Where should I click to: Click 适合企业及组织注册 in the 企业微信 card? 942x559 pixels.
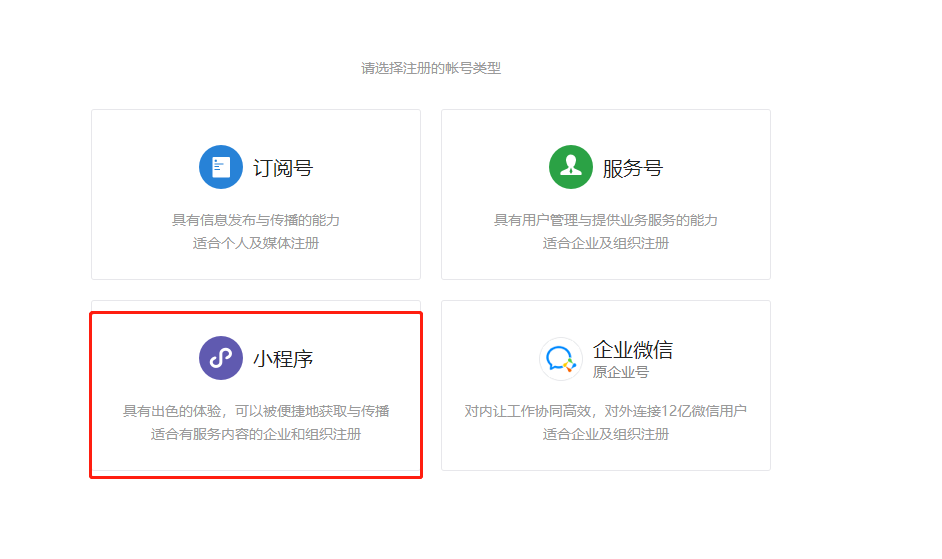[606, 434]
